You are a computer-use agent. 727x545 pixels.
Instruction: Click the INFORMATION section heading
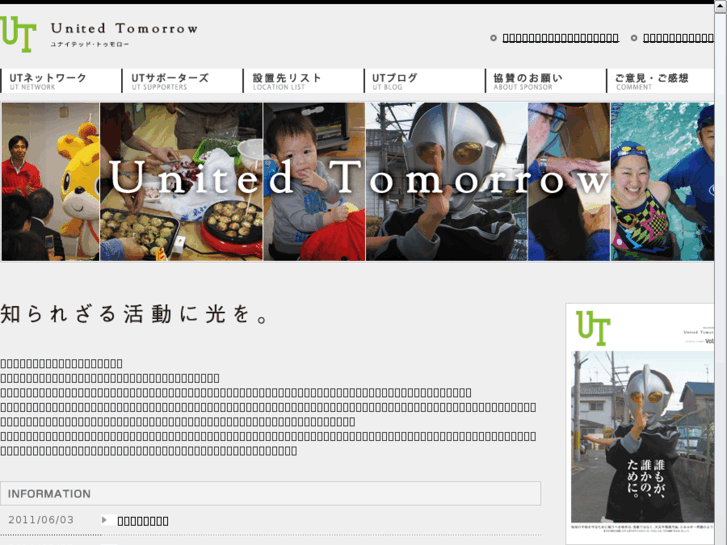pyautogui.click(x=49, y=494)
